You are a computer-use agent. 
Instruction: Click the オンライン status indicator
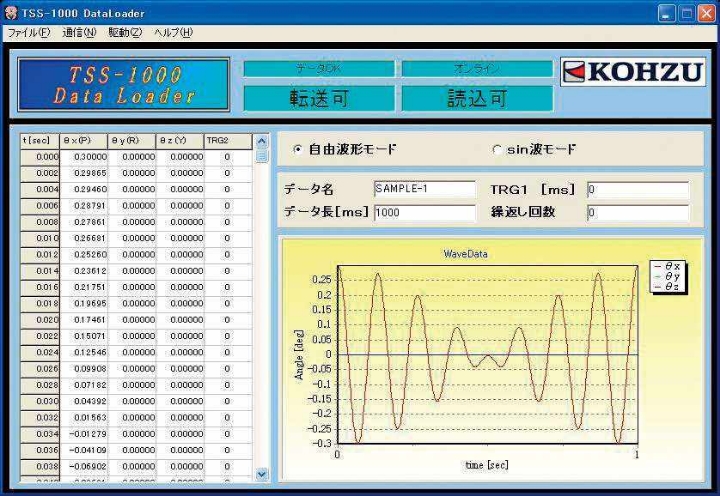[x=477, y=69]
